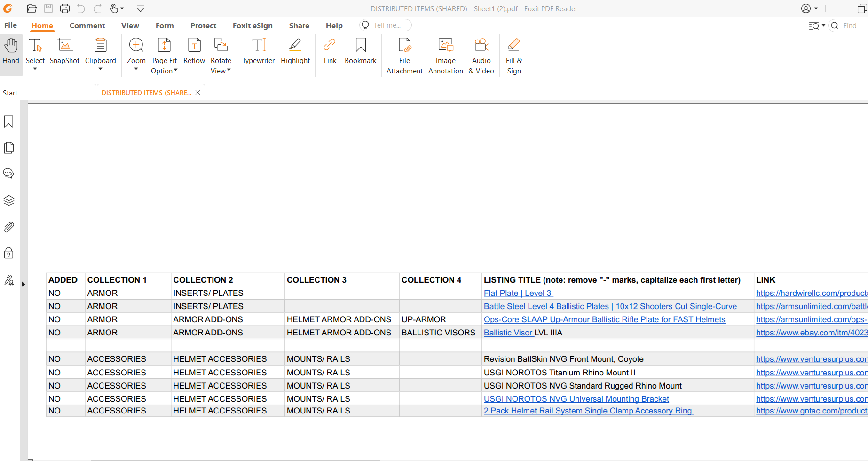The image size is (868, 461).
Task: Close the DISTRIBUTED ITEMS document tab
Action: coord(198,92)
